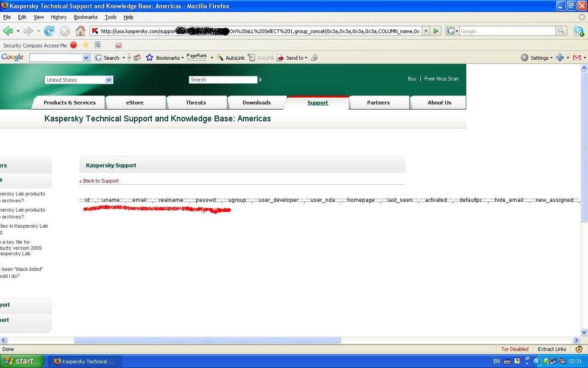Go back with the green Back arrow
The image size is (588, 368).
coord(7,31)
